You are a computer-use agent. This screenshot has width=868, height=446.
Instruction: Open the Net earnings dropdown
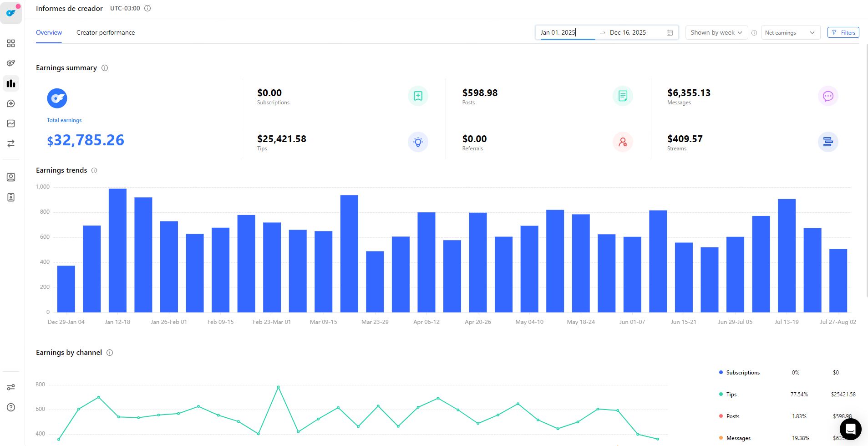point(790,33)
